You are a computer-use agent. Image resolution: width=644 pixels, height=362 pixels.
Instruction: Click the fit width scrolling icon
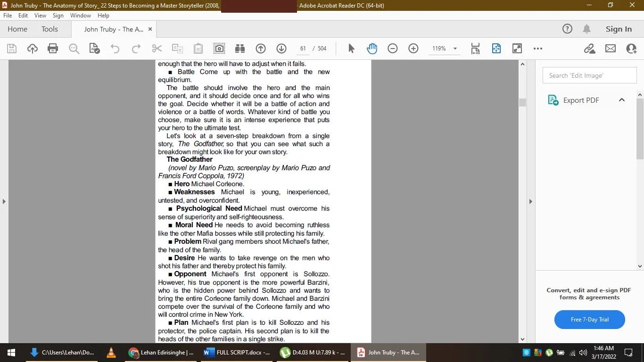[x=475, y=49]
